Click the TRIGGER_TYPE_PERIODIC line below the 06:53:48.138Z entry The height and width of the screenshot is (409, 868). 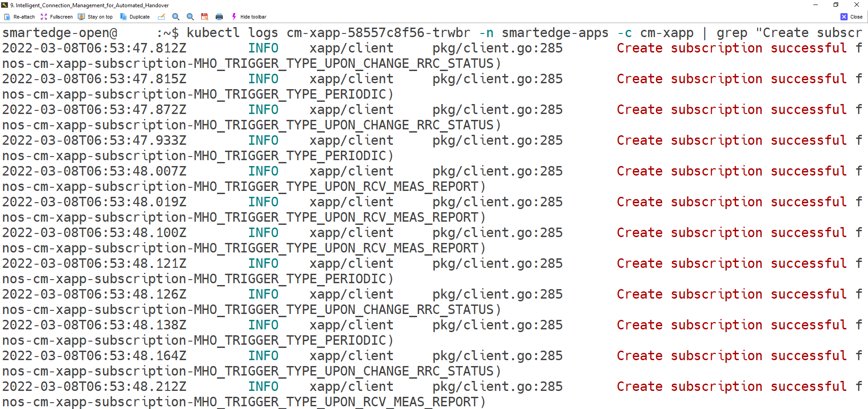pos(198,341)
